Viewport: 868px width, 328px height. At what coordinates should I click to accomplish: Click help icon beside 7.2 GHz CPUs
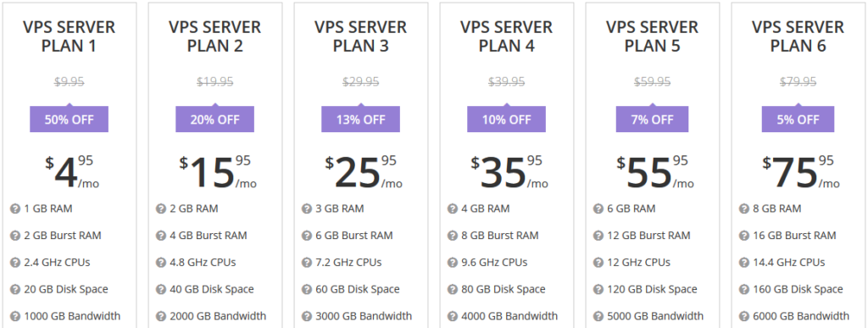point(307,262)
